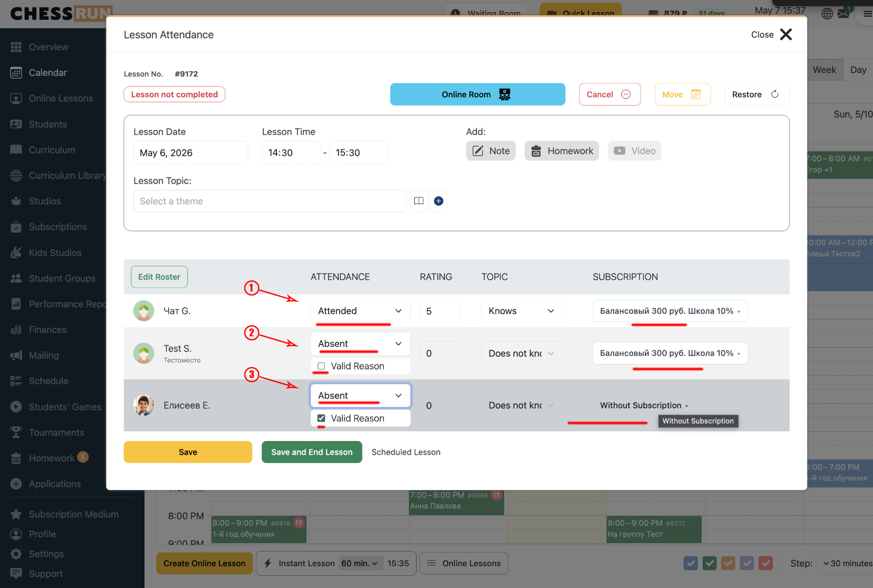This screenshot has width=873, height=588.
Task: Open the Overview grid icon in sidebar
Action: (16, 47)
